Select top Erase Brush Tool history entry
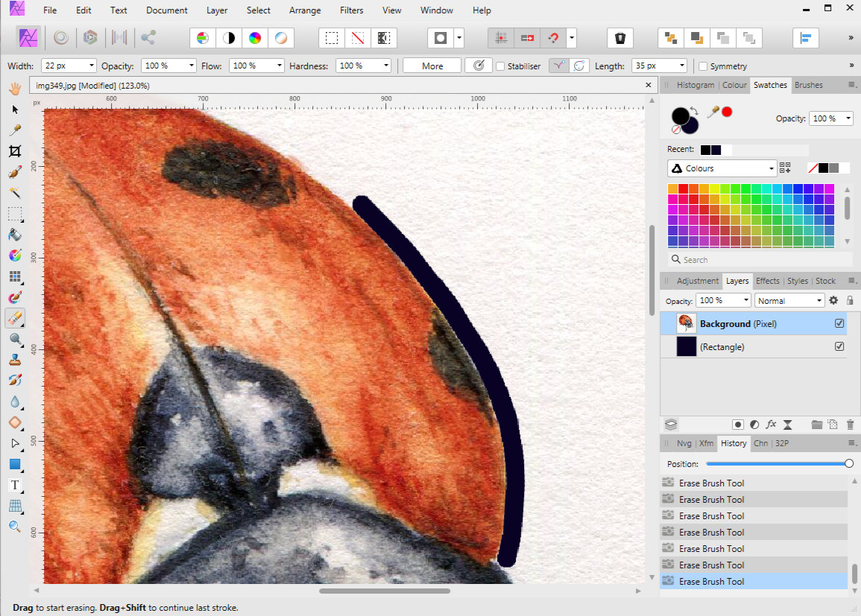 tap(754, 483)
